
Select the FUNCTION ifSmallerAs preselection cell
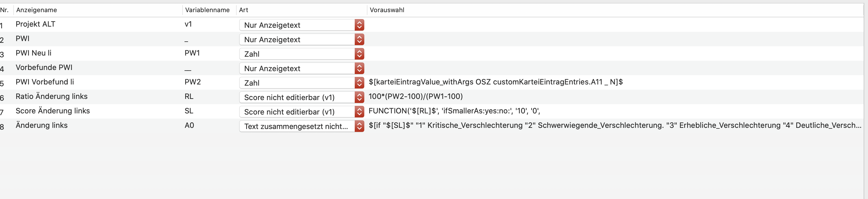[x=455, y=111]
